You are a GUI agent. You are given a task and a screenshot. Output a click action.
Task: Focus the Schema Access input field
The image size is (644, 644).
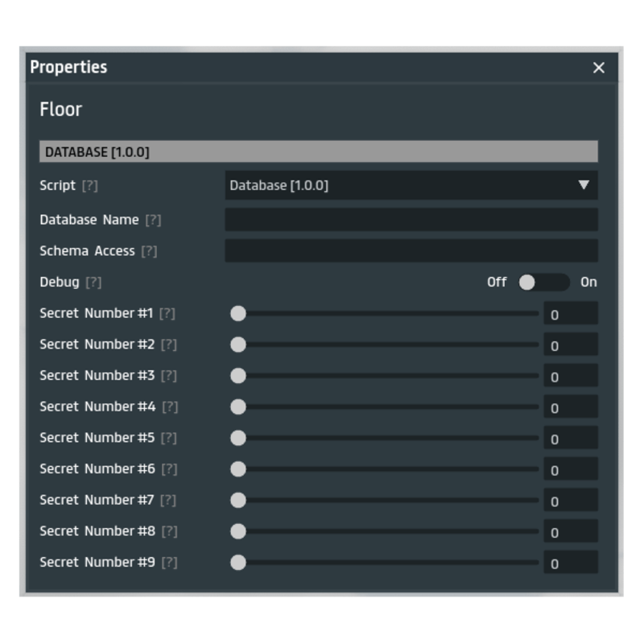pyautogui.click(x=411, y=251)
